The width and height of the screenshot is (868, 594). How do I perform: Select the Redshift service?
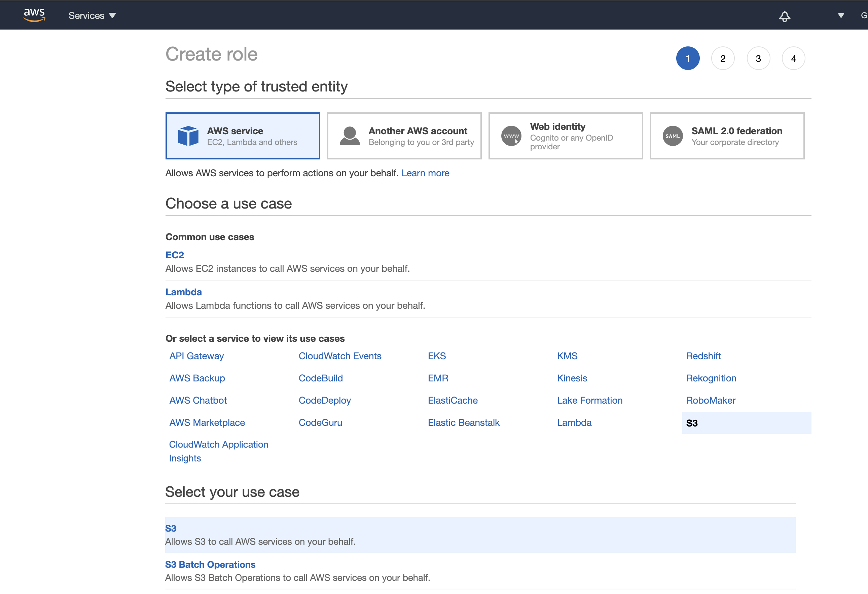(x=703, y=356)
